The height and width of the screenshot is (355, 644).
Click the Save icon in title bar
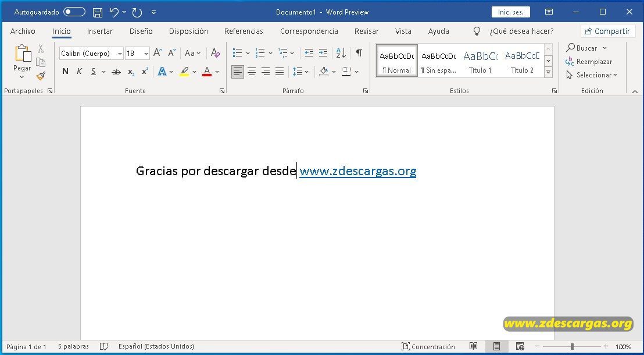coord(97,12)
